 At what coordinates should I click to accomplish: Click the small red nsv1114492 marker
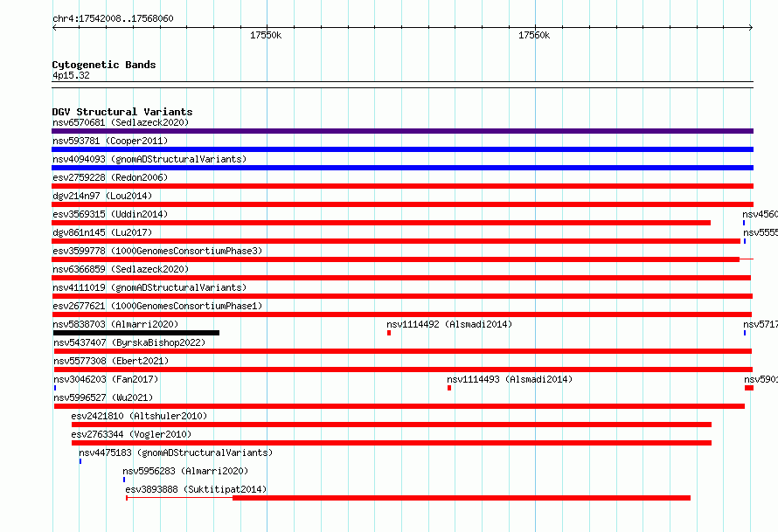pyautogui.click(x=389, y=333)
